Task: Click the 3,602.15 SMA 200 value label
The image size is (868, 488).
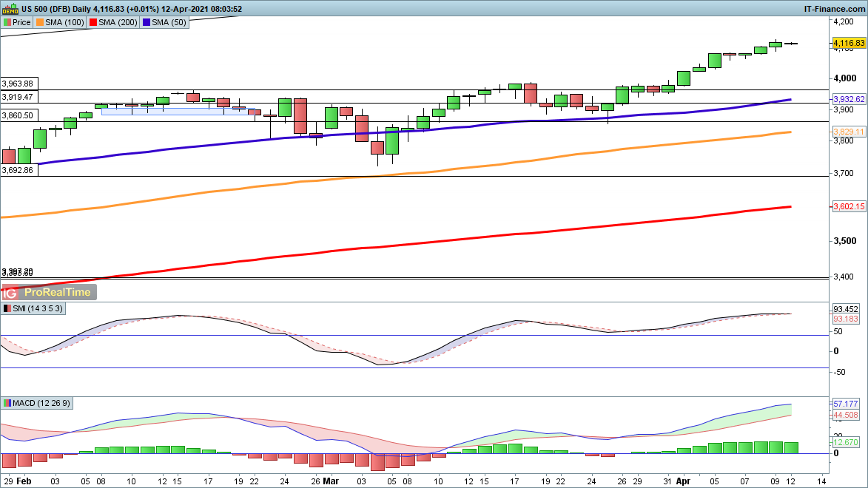Action: [x=849, y=207]
